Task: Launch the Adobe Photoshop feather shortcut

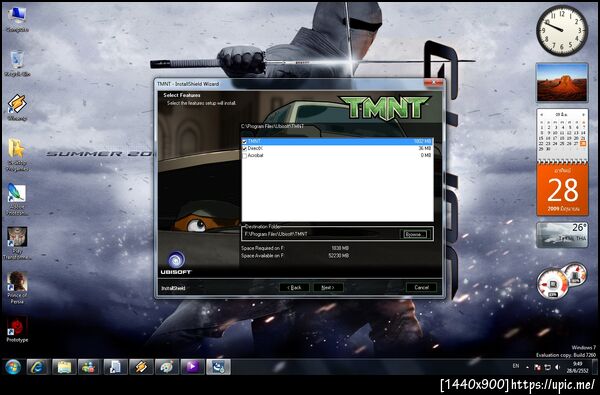Action: (x=17, y=199)
